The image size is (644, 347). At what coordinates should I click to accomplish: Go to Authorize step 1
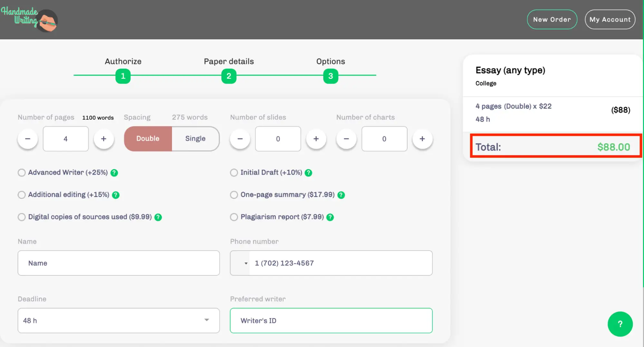point(123,76)
